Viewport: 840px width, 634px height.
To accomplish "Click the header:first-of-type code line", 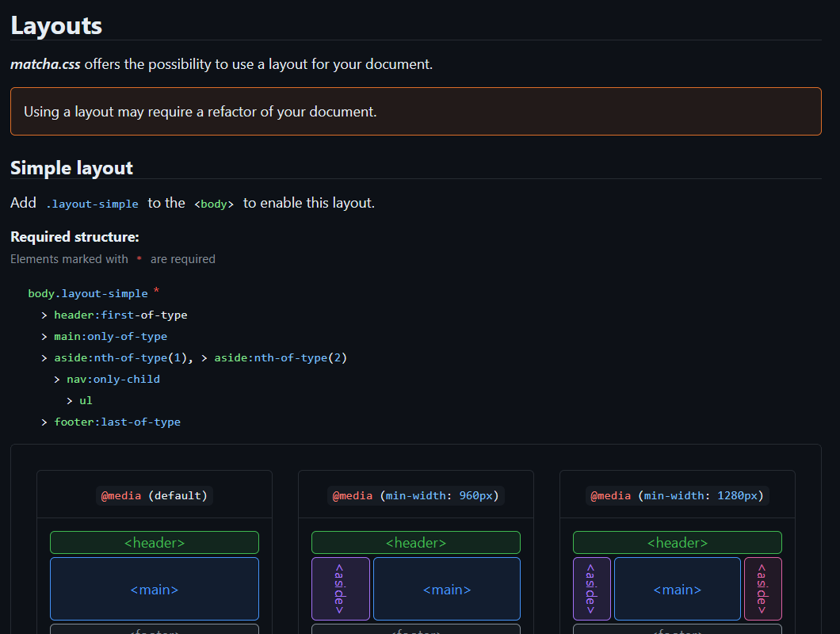I will coord(120,315).
